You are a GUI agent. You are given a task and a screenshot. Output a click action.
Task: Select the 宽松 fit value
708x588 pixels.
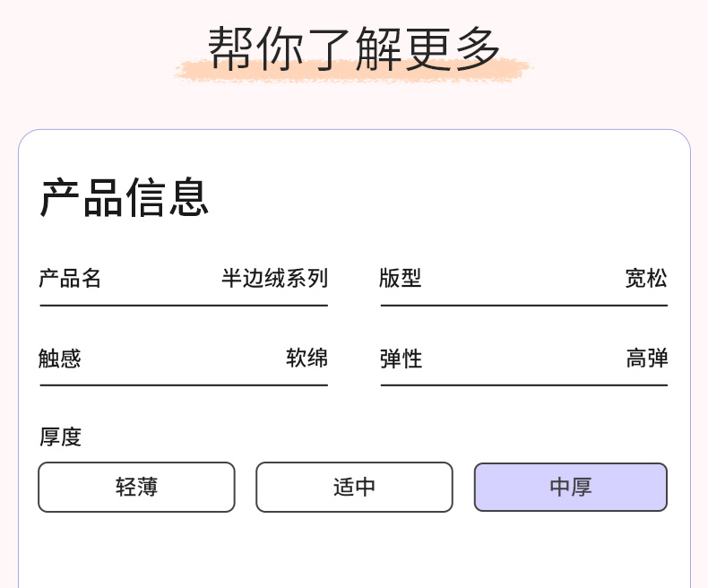pos(645,279)
